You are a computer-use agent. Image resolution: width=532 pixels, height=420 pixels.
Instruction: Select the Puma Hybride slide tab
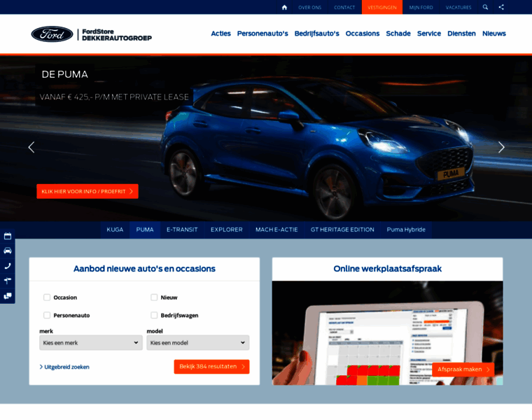coord(406,230)
